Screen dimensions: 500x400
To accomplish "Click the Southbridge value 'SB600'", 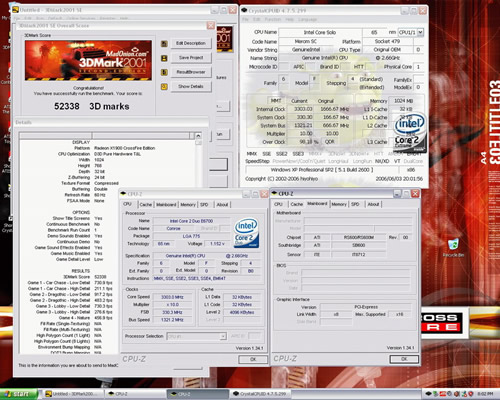I will [359, 245].
